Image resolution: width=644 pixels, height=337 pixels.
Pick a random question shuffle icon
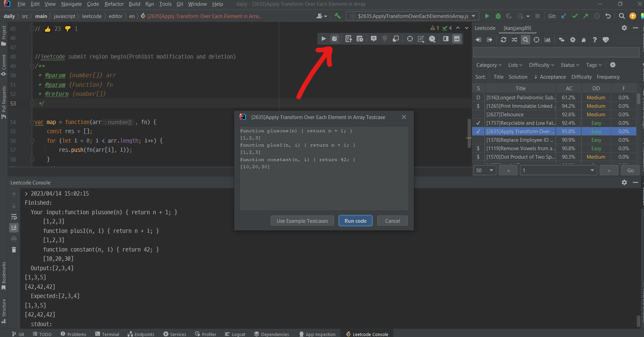pos(514,40)
